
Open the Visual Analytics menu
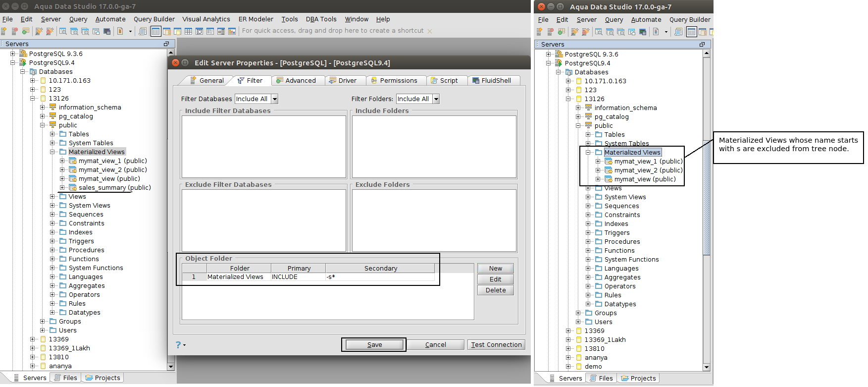click(206, 19)
